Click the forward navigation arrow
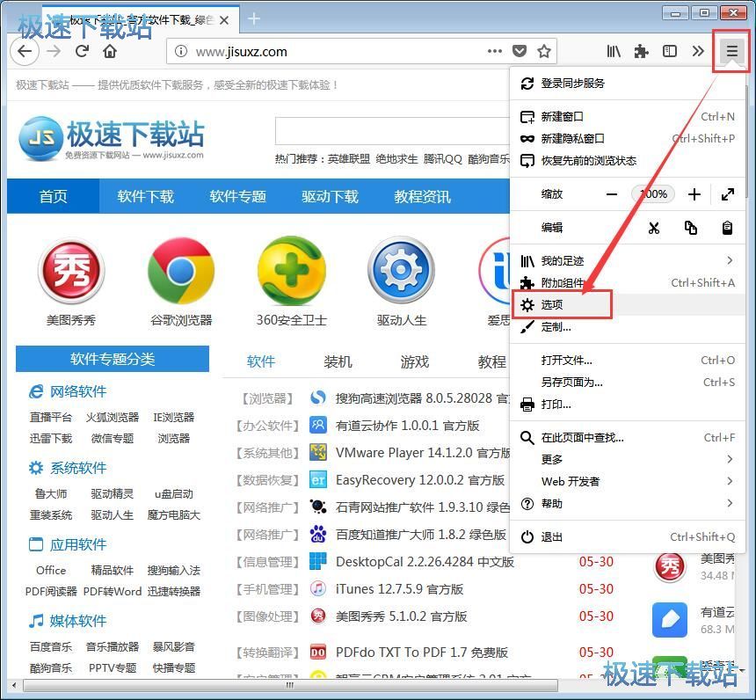Screen dimensions: 756x700 54,51
